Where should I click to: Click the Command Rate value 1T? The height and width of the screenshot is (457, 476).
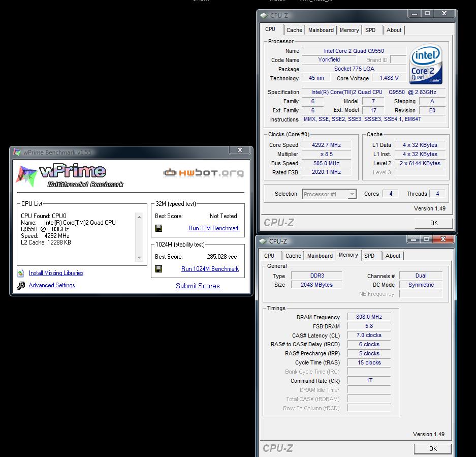point(369,380)
